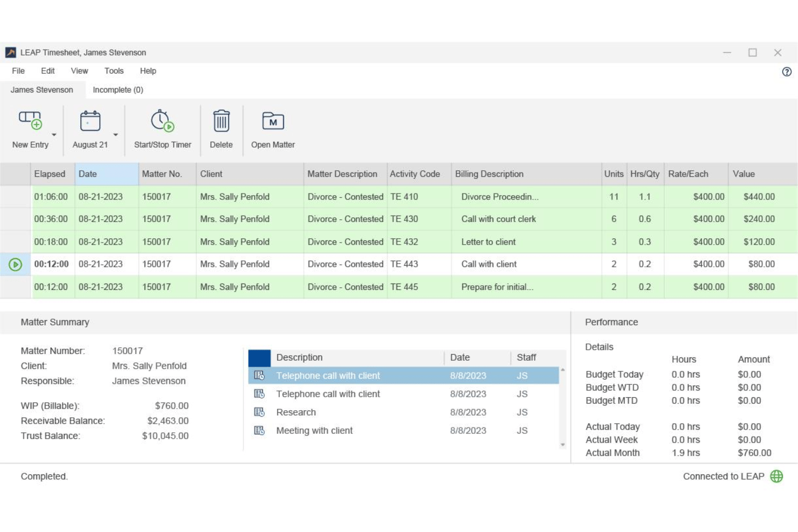The width and height of the screenshot is (798, 532).
Task: Sort by the Date column header
Action: click(106, 174)
